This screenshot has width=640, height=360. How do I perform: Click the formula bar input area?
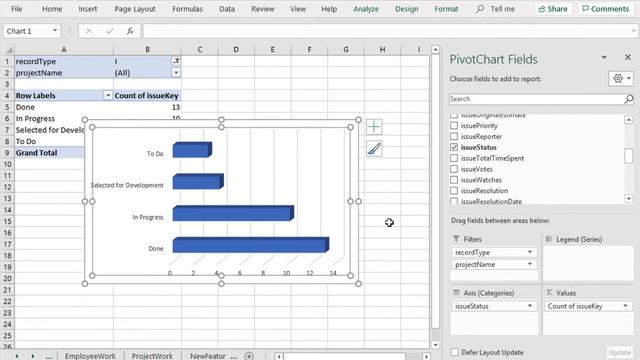pyautogui.click(x=386, y=31)
